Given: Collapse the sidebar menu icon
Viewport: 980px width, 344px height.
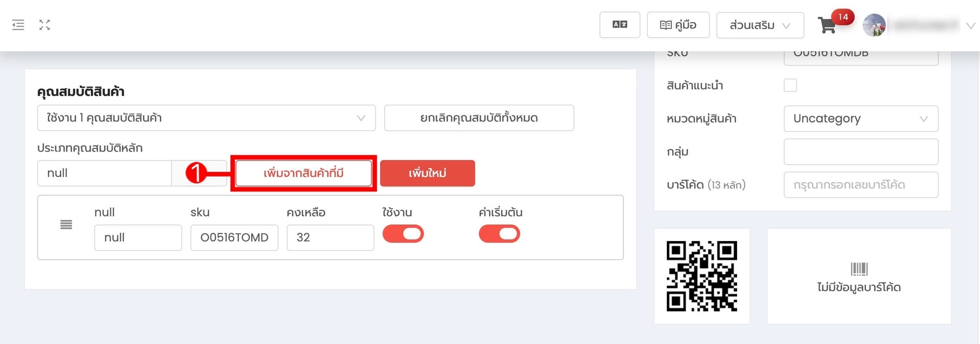Looking at the screenshot, I should [18, 25].
